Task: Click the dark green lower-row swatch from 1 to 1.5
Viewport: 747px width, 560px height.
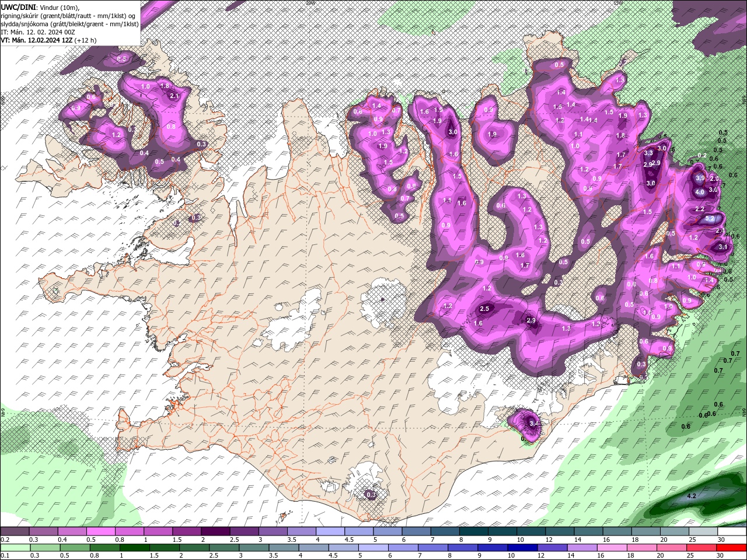Action: (x=135, y=547)
